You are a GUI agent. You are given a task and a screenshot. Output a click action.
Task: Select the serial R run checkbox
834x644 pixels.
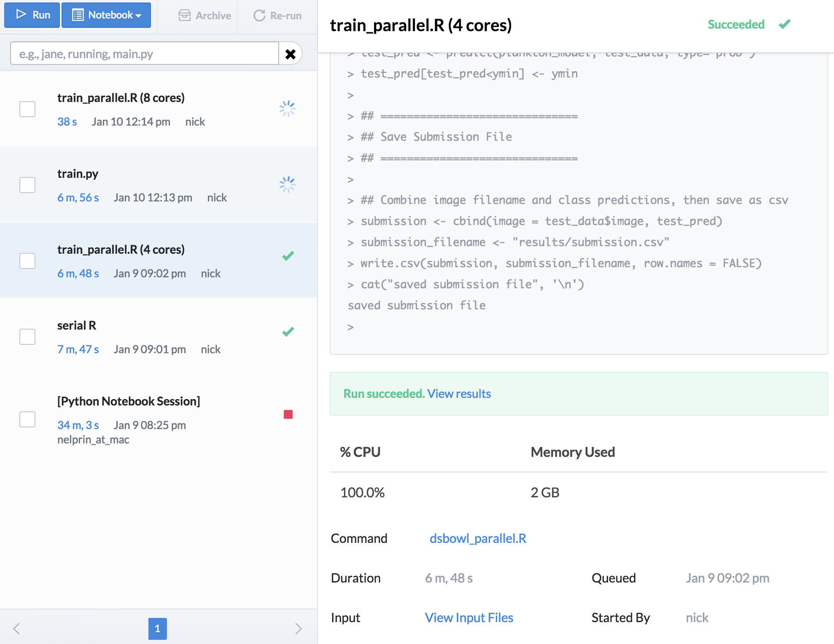(27, 337)
